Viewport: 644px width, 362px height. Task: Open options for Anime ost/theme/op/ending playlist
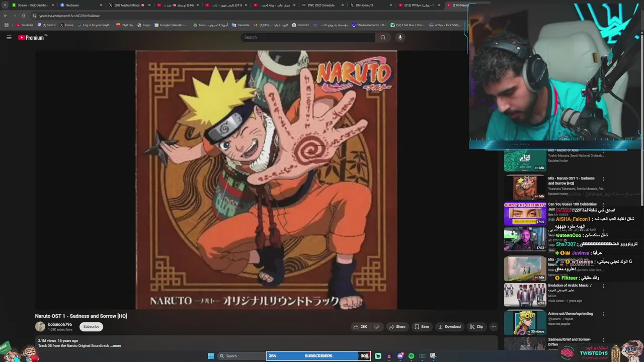click(x=603, y=314)
